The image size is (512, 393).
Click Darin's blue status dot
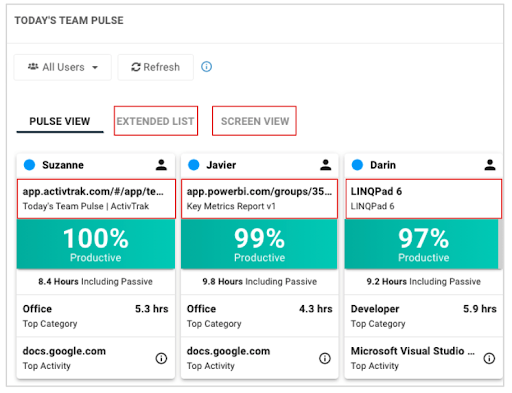click(x=357, y=165)
